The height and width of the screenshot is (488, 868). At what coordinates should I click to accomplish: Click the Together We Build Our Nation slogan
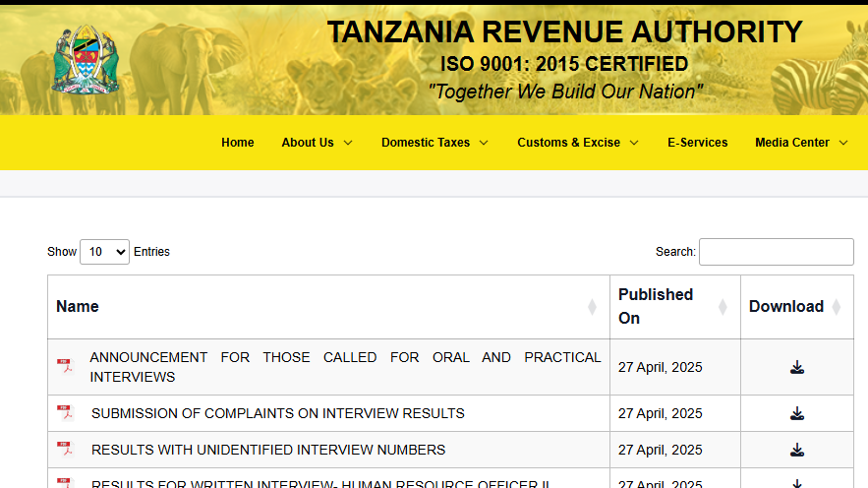565,91
